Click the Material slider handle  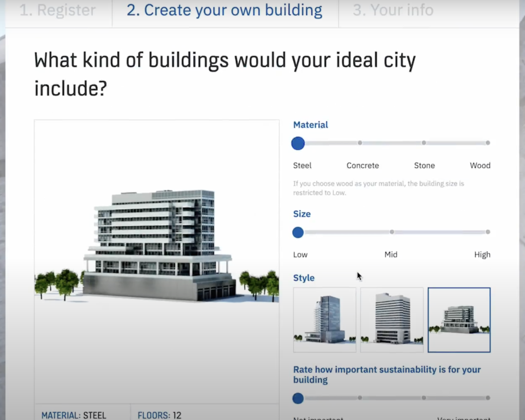click(x=297, y=143)
